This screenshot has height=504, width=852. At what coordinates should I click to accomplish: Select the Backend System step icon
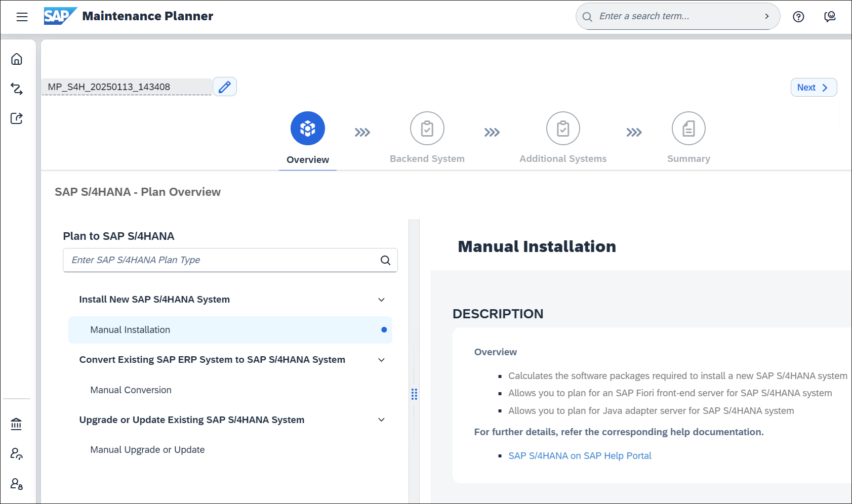click(427, 128)
